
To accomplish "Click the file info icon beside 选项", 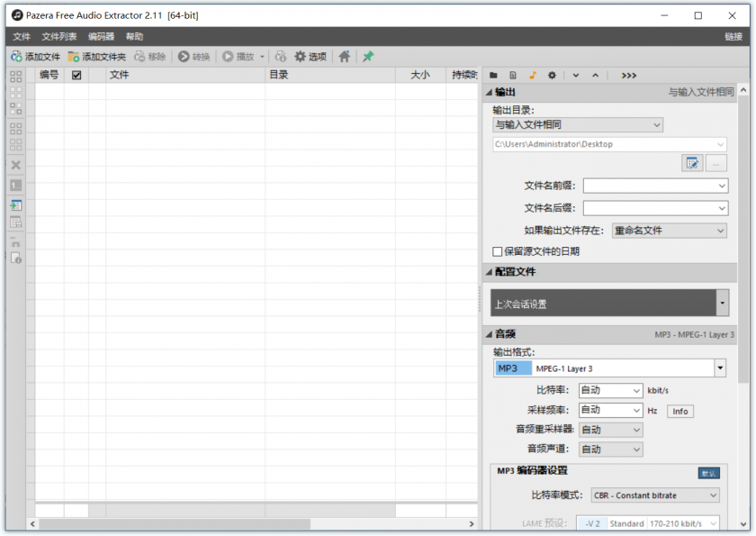I will tap(281, 57).
